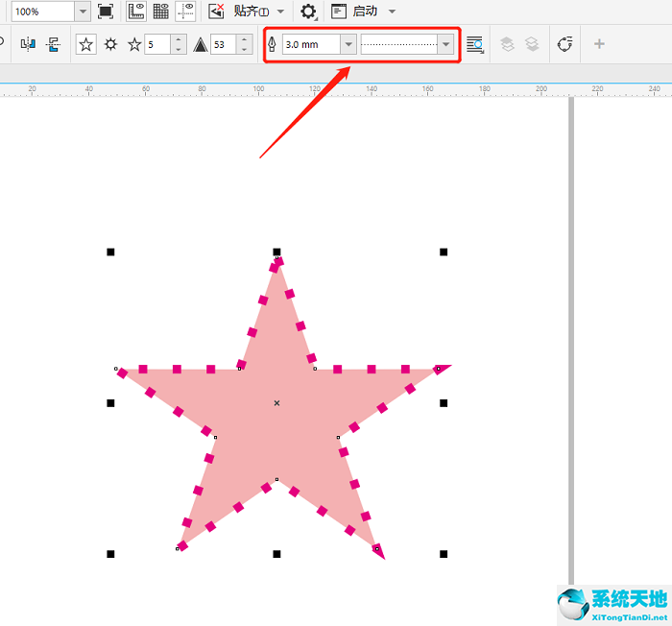Click the star sharpness field showing 53
This screenshot has height=626, width=672.
click(x=223, y=44)
